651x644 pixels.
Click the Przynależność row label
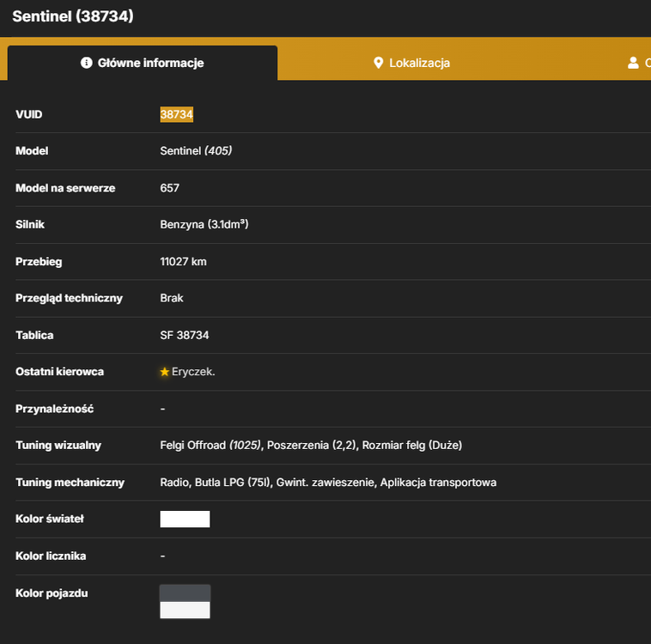tap(55, 409)
